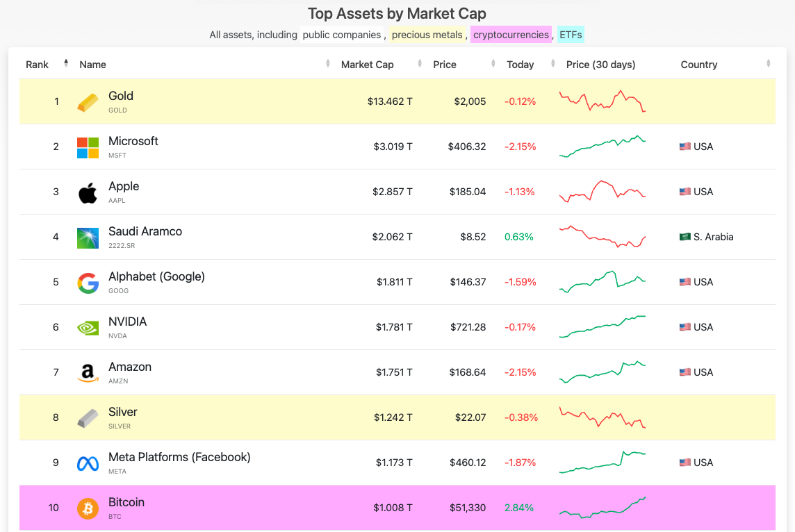Click the USA flag in Microsoft row
This screenshot has height=532, width=795.
[685, 147]
